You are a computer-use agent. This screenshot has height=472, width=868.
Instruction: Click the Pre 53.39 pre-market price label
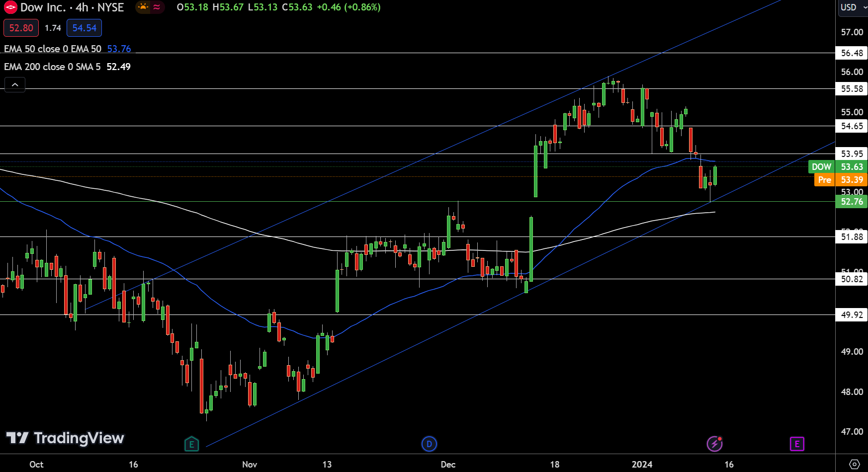click(841, 180)
